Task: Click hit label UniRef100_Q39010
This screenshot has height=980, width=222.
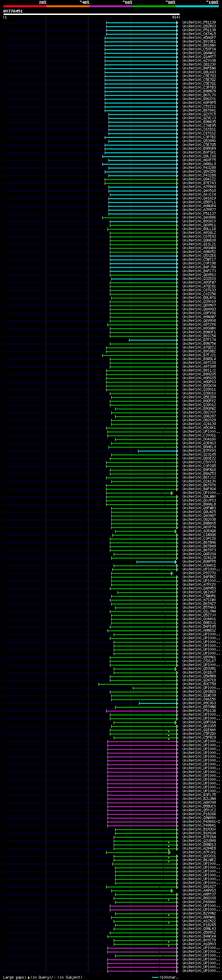Action: coord(199,394)
